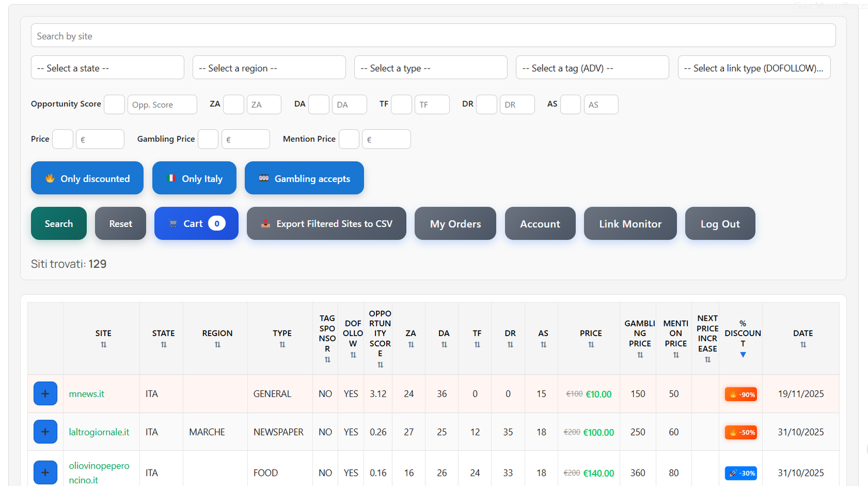
Task: Open Select a state dropdown
Action: click(x=107, y=68)
